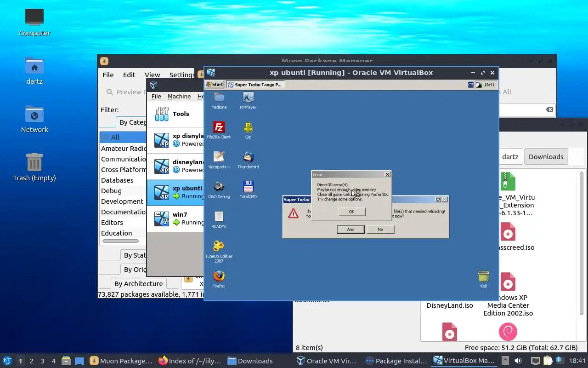Click the VirtualBox icon in xp ubunti title bar

[x=211, y=72]
